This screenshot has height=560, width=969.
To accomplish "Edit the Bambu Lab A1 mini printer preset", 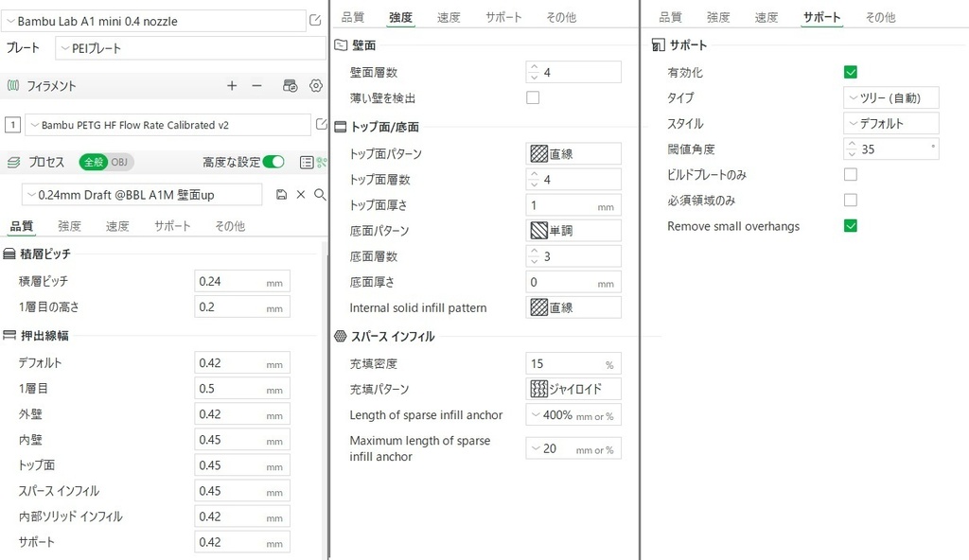I will coord(316,20).
